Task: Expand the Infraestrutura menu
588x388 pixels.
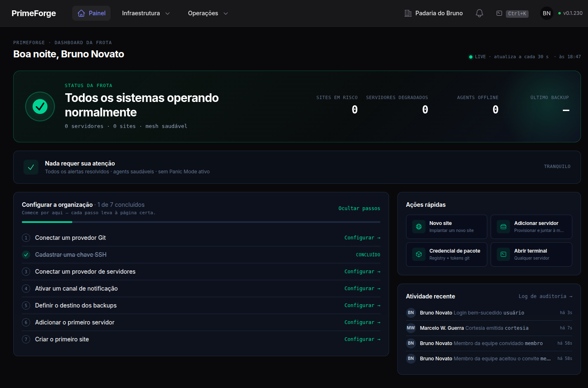Action: click(x=146, y=13)
